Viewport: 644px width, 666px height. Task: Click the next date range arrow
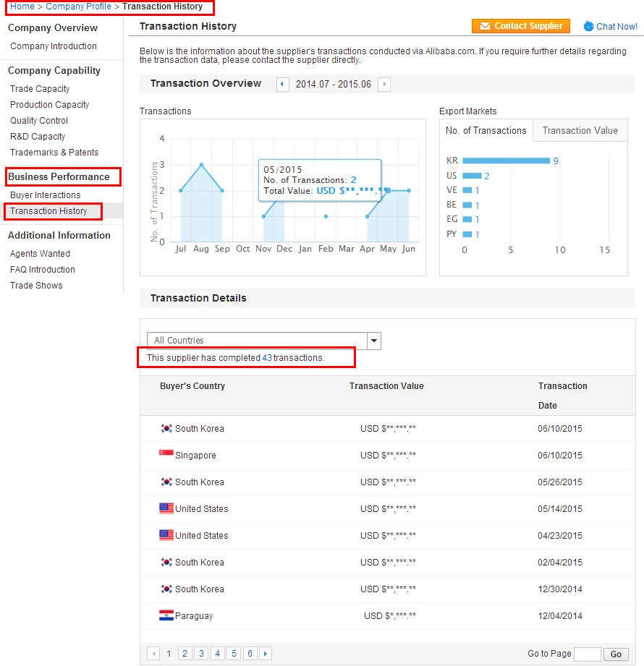tap(384, 85)
